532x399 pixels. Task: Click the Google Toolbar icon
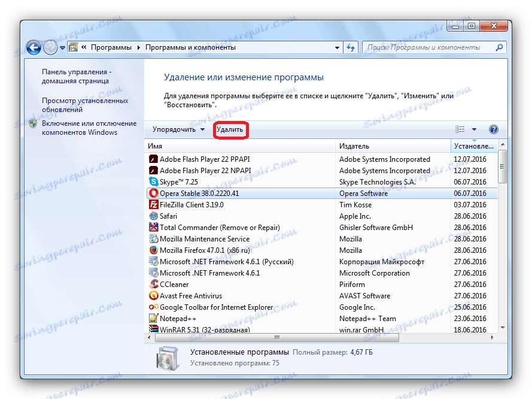(x=153, y=307)
